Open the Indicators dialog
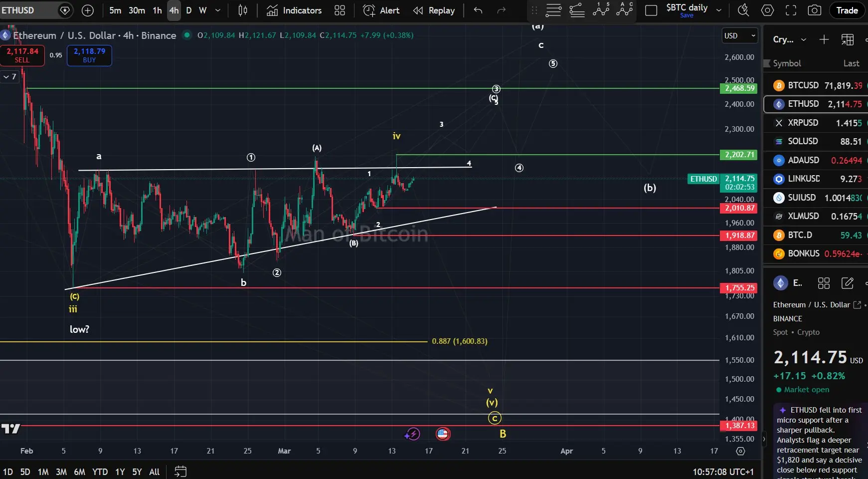Screen dimensions: 868x479 (x=294, y=10)
